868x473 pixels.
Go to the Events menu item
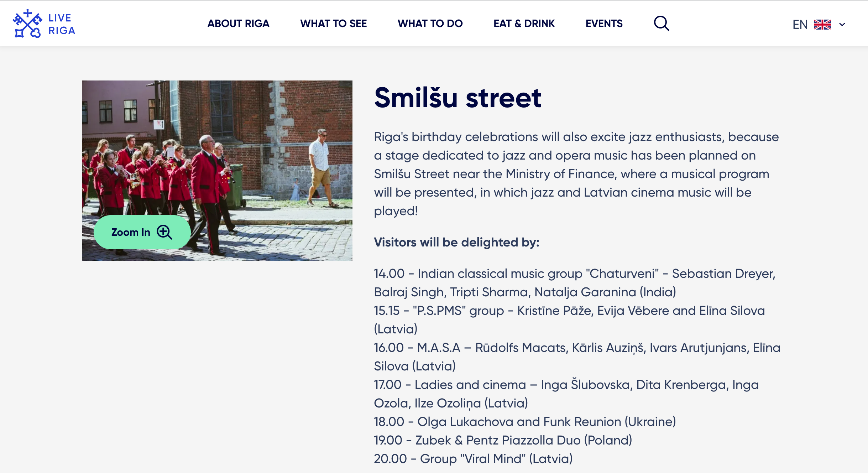click(x=604, y=24)
